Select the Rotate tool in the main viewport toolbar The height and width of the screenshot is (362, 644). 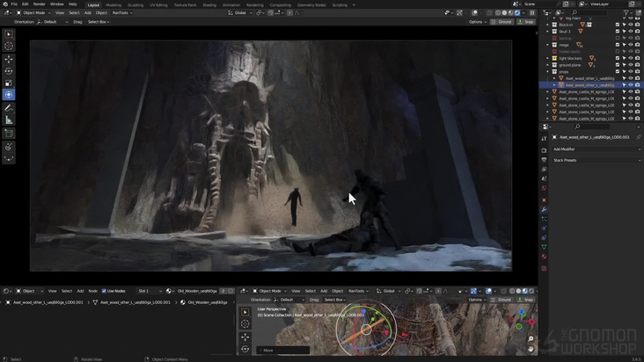click(9, 71)
